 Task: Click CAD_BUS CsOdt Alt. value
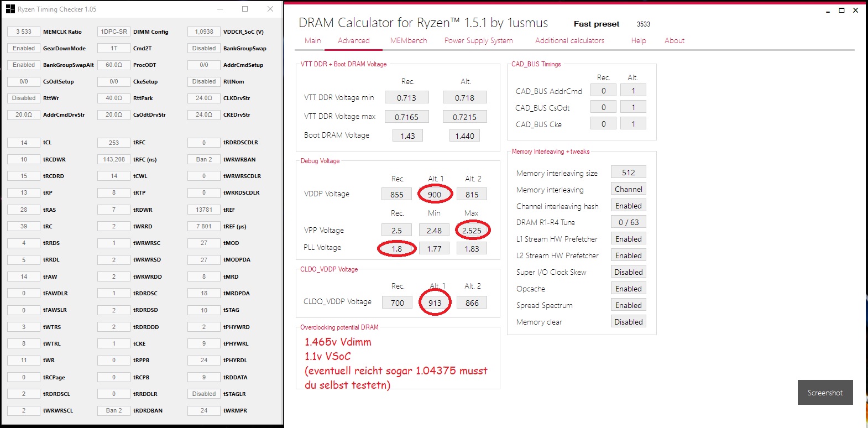pos(633,107)
